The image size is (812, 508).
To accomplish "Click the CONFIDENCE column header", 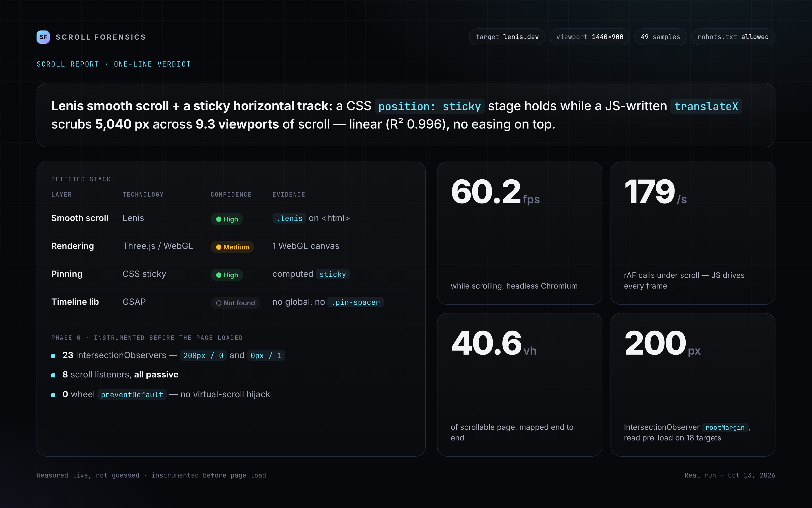I will [x=231, y=195].
